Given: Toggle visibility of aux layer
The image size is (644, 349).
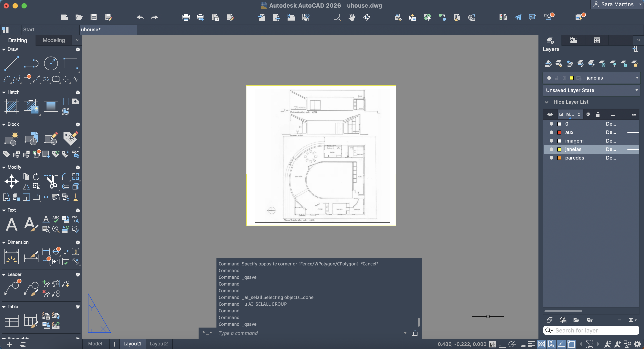Looking at the screenshot, I should [551, 132].
